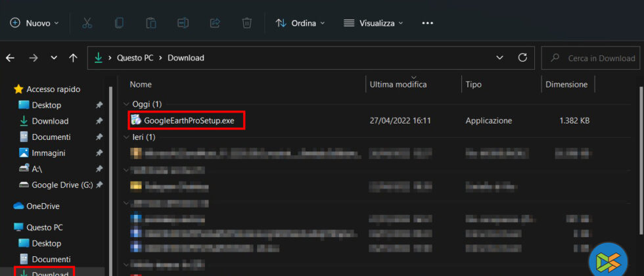Select Questo PC in sidebar tree
Image resolution: width=644 pixels, height=276 pixels.
coord(38,227)
